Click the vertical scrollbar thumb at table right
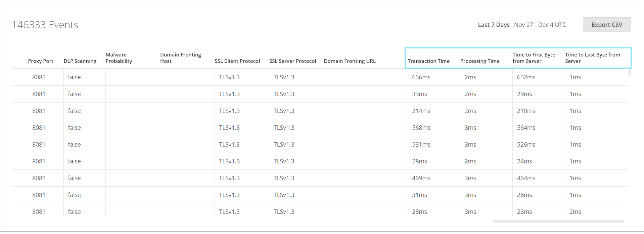 point(630,72)
